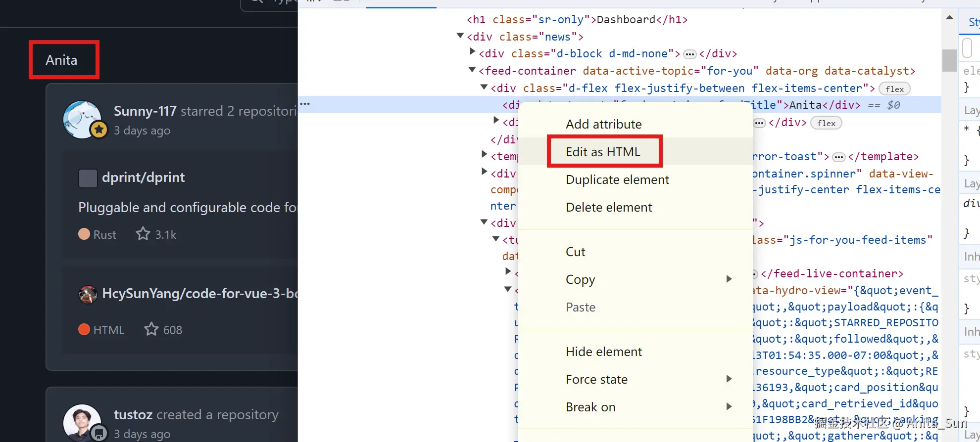Open Sunny-117 profile link

(145, 111)
